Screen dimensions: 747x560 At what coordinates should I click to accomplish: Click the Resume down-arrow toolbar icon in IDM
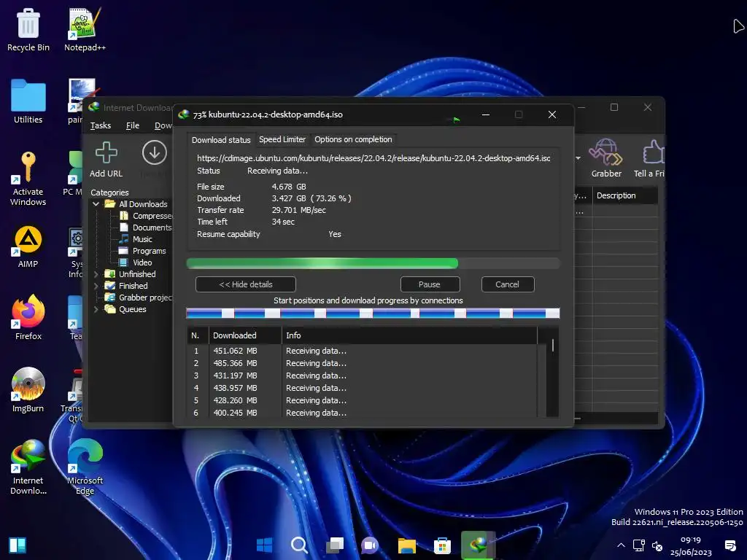(155, 153)
